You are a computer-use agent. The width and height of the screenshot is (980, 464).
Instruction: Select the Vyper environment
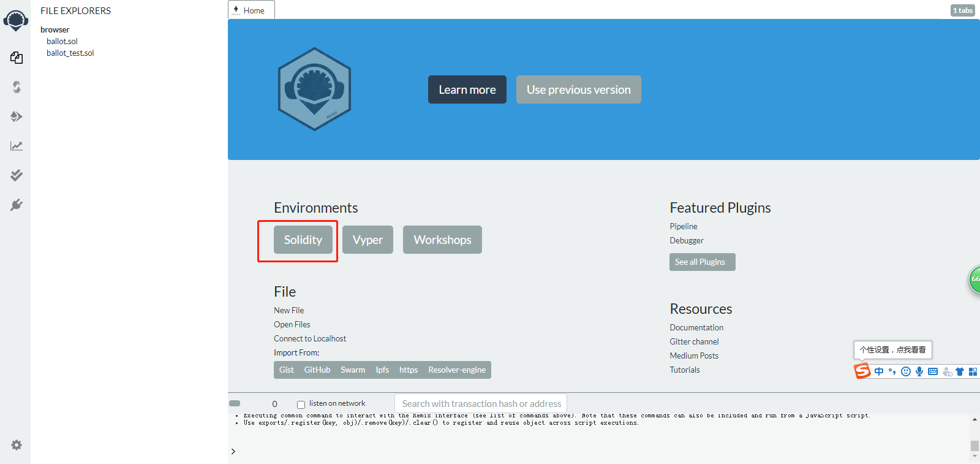pyautogui.click(x=367, y=240)
